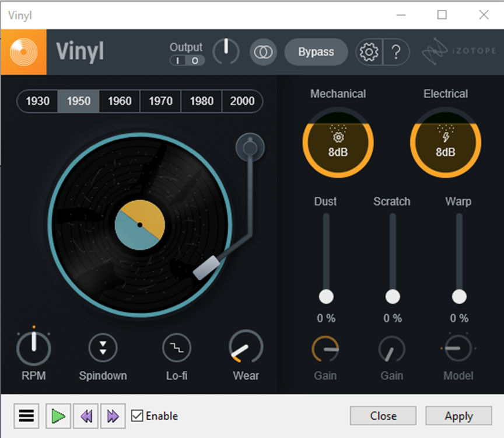The image size is (504, 438).
Task: Select the 1930 era tab
Action: (37, 101)
